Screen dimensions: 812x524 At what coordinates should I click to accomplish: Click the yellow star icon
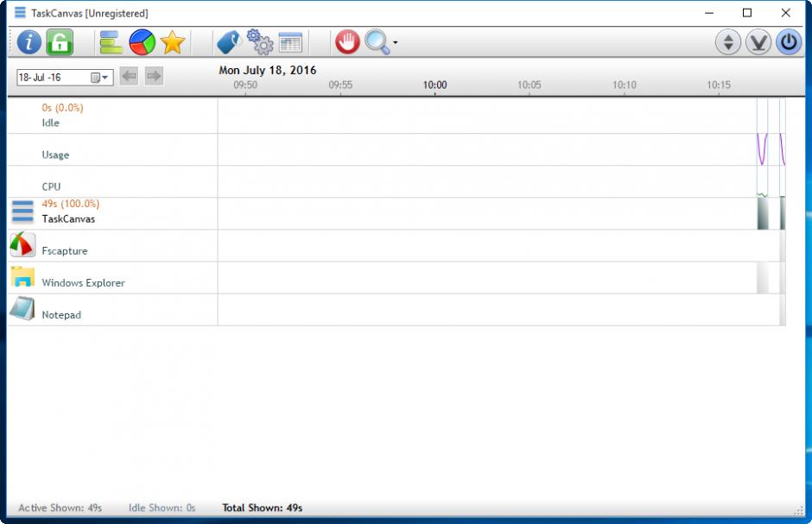[173, 42]
